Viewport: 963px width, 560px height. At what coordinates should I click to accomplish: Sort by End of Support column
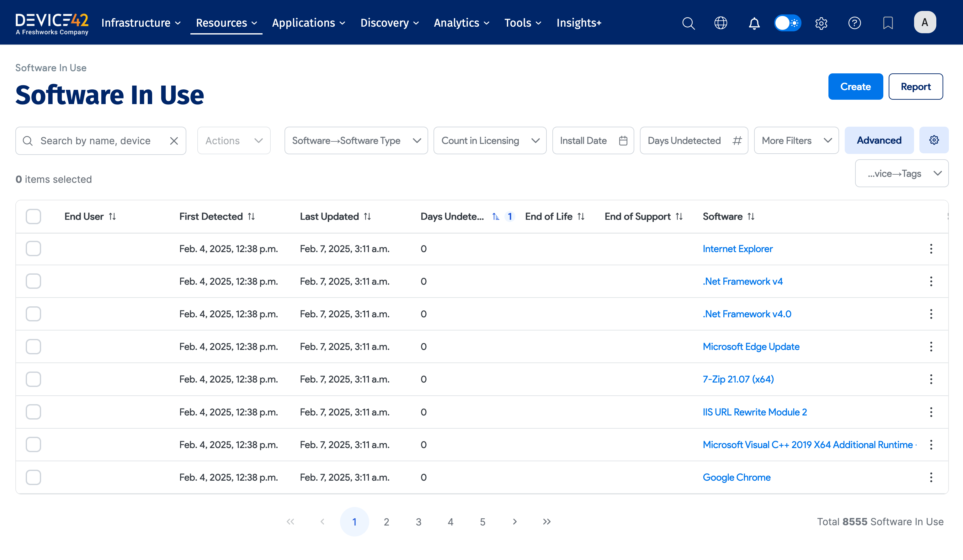pyautogui.click(x=679, y=217)
